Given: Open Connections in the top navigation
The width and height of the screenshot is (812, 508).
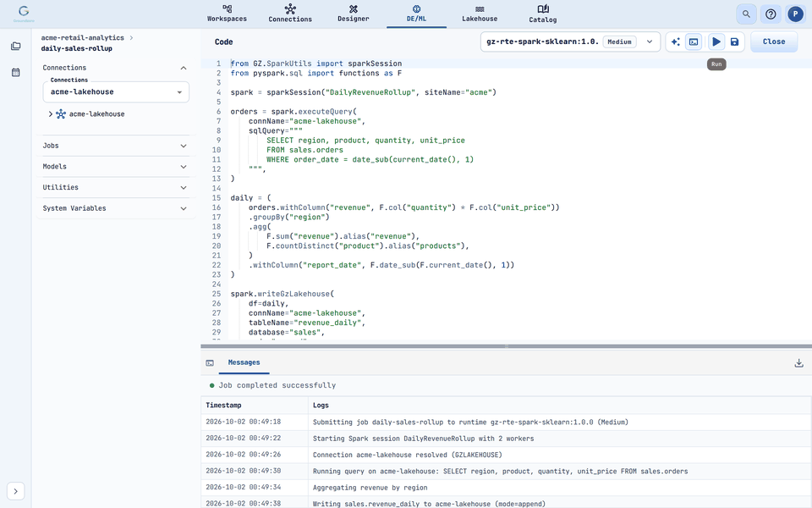Looking at the screenshot, I should click(290, 14).
